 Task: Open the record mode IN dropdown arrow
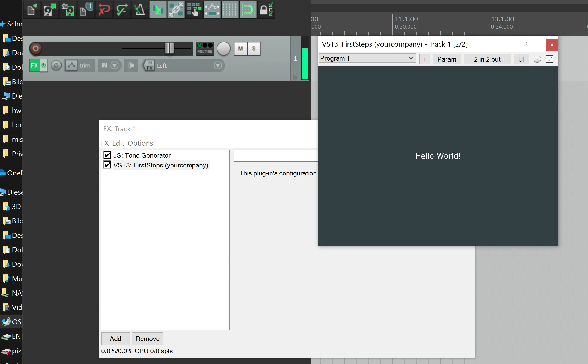point(115,66)
